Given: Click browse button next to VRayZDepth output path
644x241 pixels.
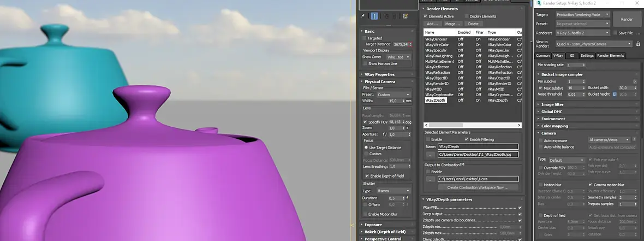Looking at the screenshot, I should (431, 155).
